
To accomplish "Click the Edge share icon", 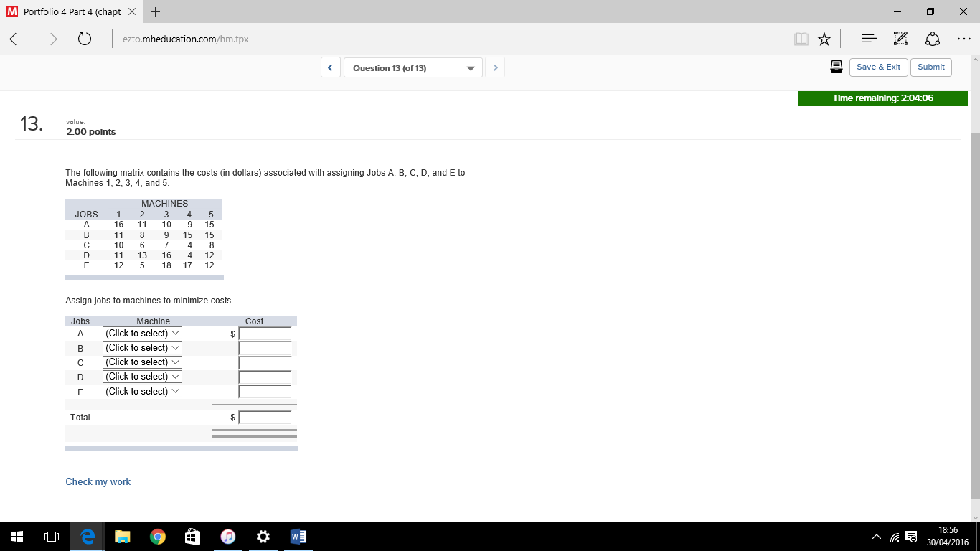I will tap(933, 39).
